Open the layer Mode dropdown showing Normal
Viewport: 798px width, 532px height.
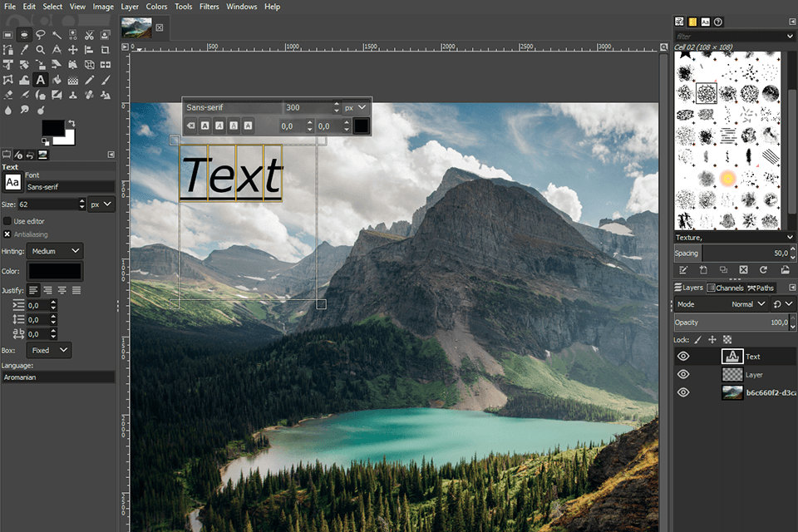click(x=745, y=304)
